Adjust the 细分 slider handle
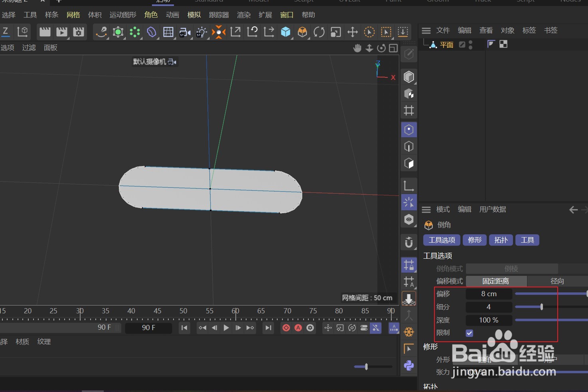The height and width of the screenshot is (392, 588). click(541, 307)
